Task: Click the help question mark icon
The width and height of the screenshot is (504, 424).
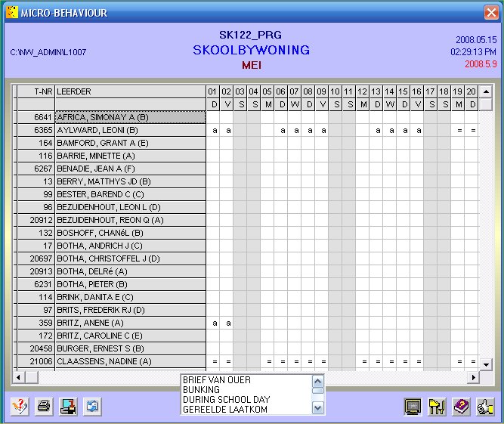Action: click(x=20, y=406)
